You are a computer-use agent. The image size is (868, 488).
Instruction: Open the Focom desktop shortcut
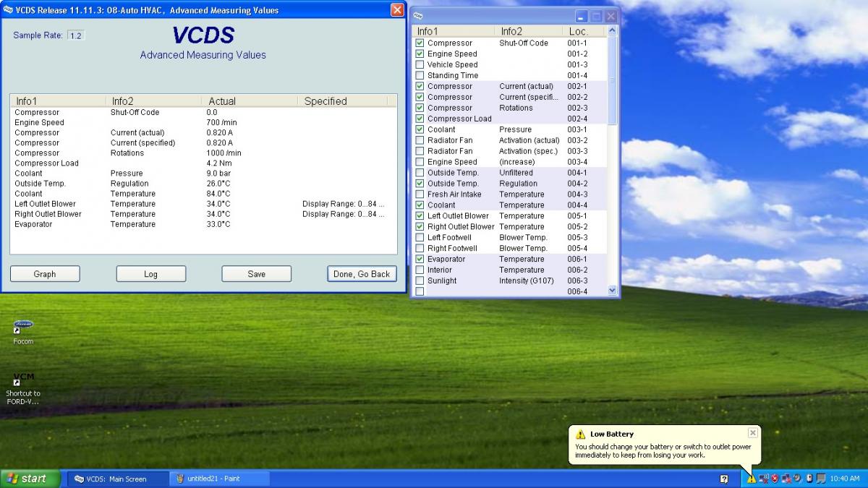click(23, 333)
